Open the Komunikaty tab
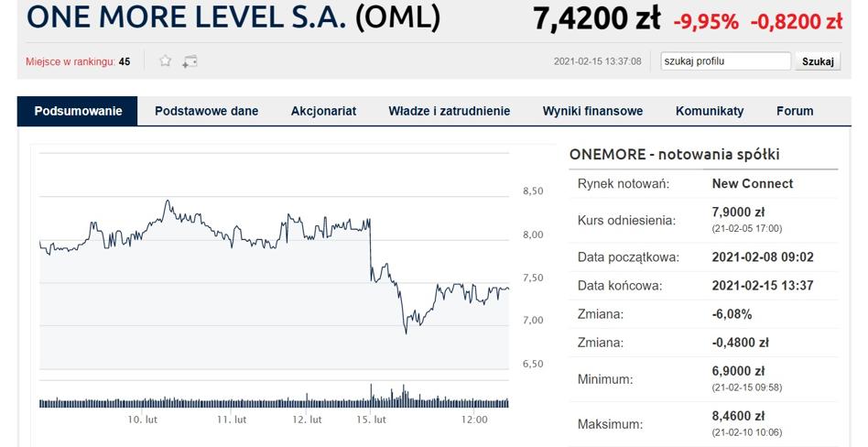Screen dimensions: 868x447 pos(710,111)
